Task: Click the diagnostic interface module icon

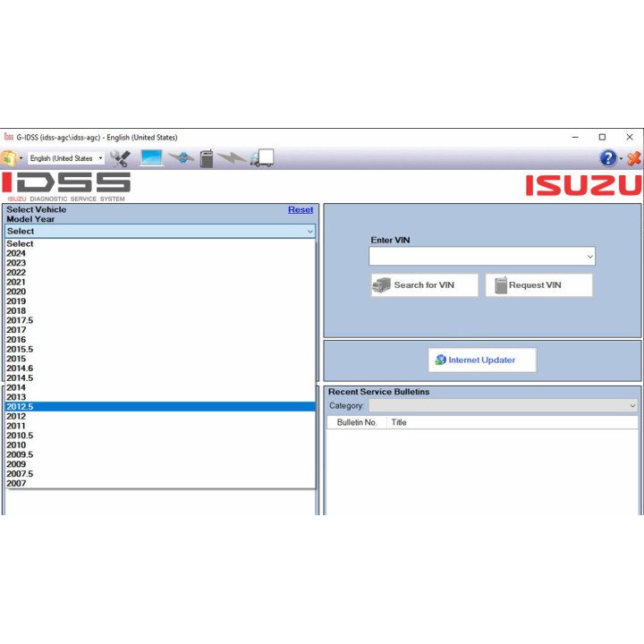Action: (207, 158)
